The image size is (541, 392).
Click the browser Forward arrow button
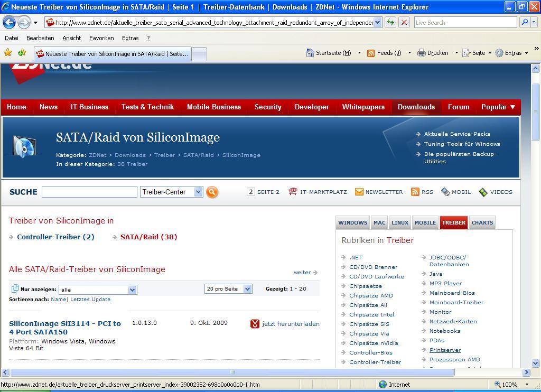tap(23, 23)
